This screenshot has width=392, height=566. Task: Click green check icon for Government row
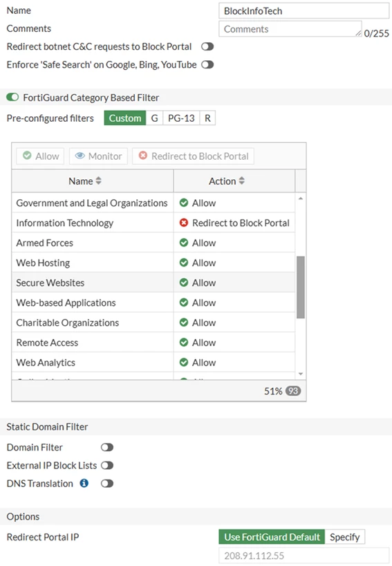[x=184, y=203]
